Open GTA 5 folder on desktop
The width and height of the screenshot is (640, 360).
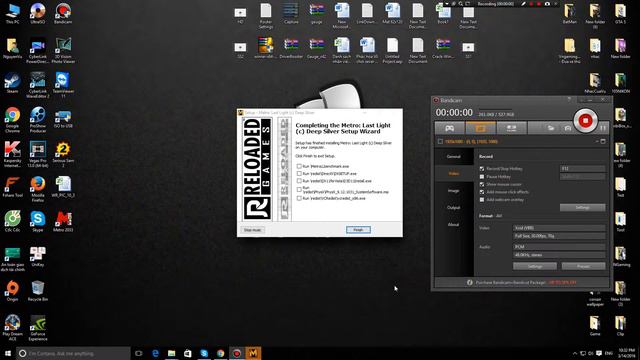pos(620,13)
